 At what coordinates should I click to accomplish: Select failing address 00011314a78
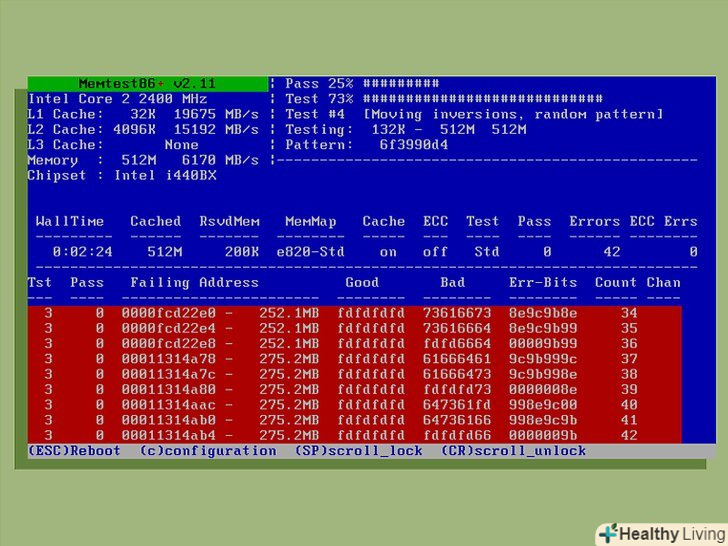pos(169,359)
